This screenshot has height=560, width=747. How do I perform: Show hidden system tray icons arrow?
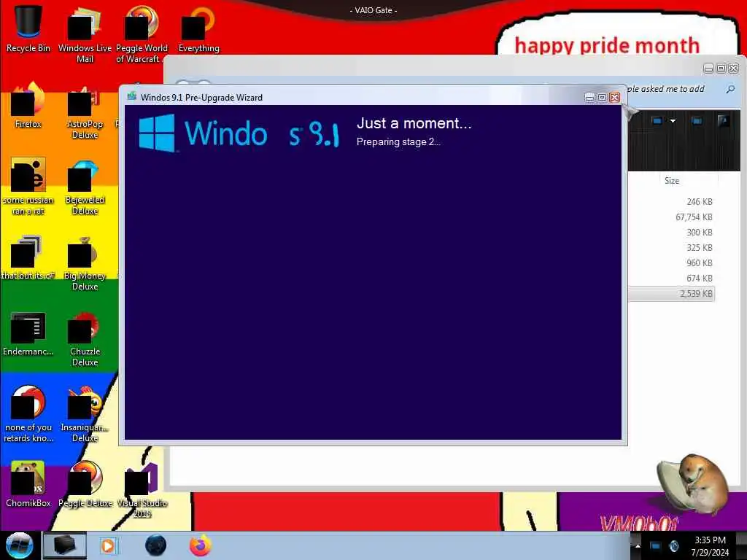pos(638,545)
